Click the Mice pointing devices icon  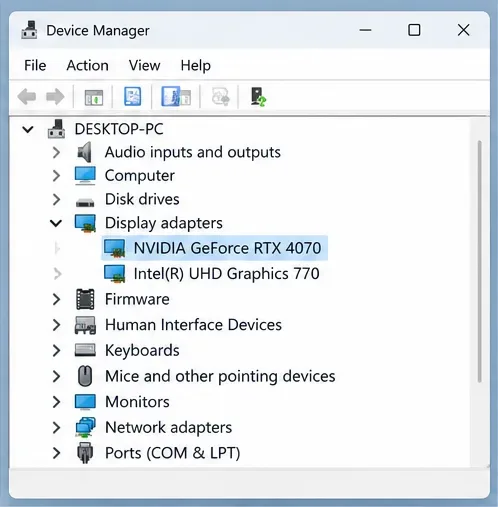pos(85,376)
